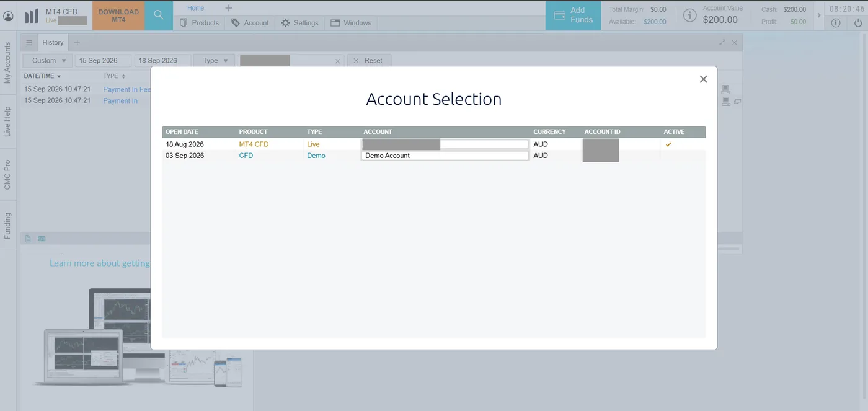Click the CURRENCY column header
Viewport: 868px width, 411px height.
coord(549,132)
